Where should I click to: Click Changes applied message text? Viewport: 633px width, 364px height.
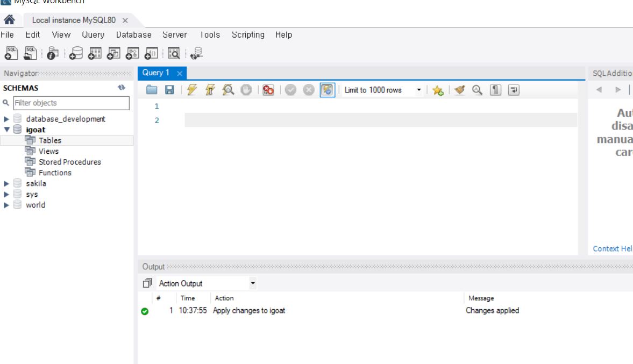point(493,311)
